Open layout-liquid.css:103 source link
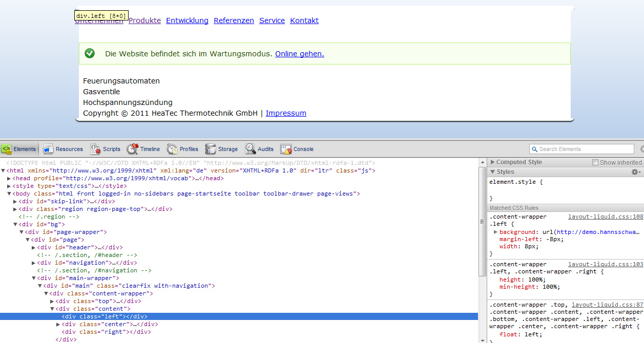 (606, 264)
